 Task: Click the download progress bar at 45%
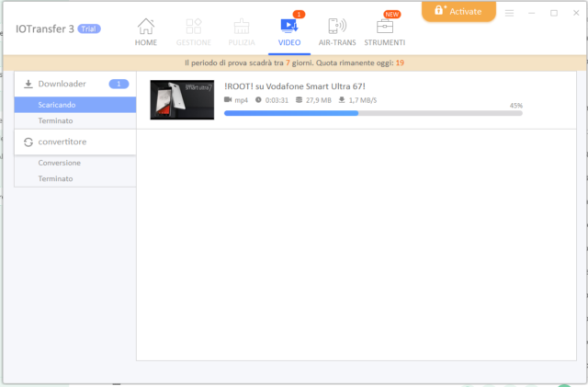tap(373, 113)
